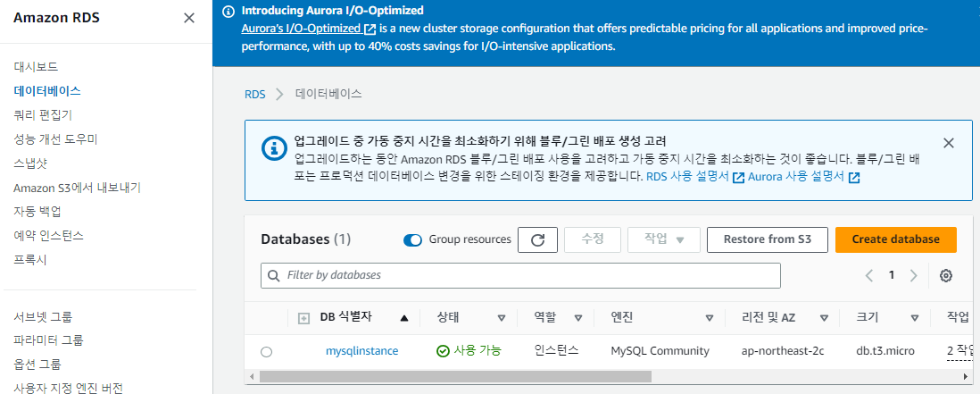Click the MySQL Community engine cell
980x394 pixels.
point(660,351)
